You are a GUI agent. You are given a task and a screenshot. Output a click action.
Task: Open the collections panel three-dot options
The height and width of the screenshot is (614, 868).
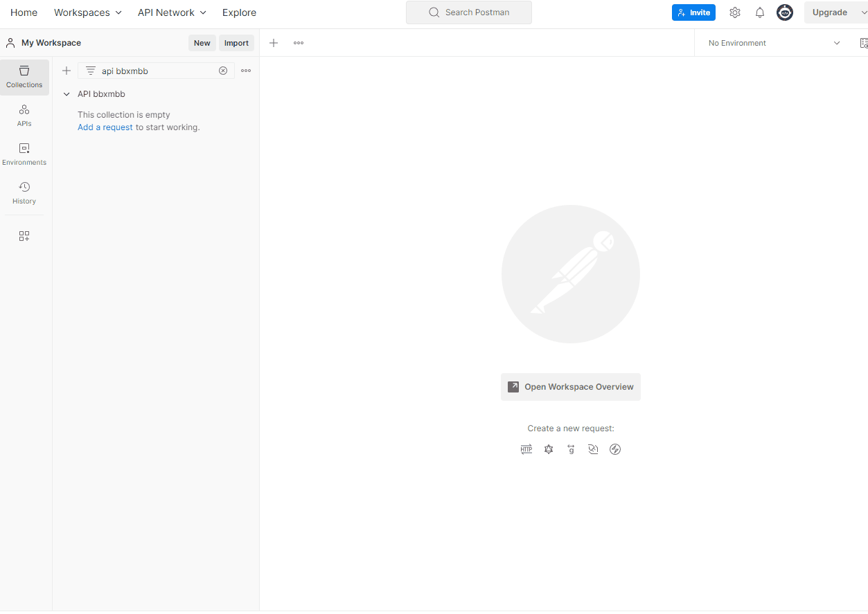246,71
